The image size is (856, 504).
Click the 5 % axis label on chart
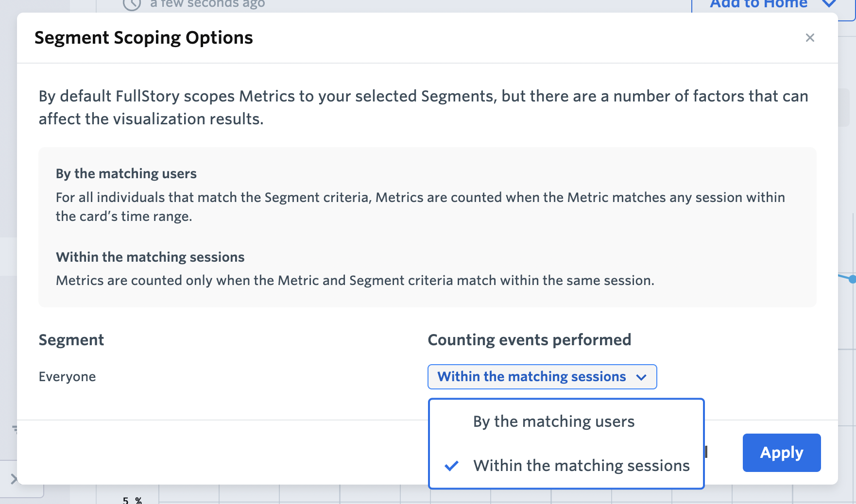coord(132,500)
